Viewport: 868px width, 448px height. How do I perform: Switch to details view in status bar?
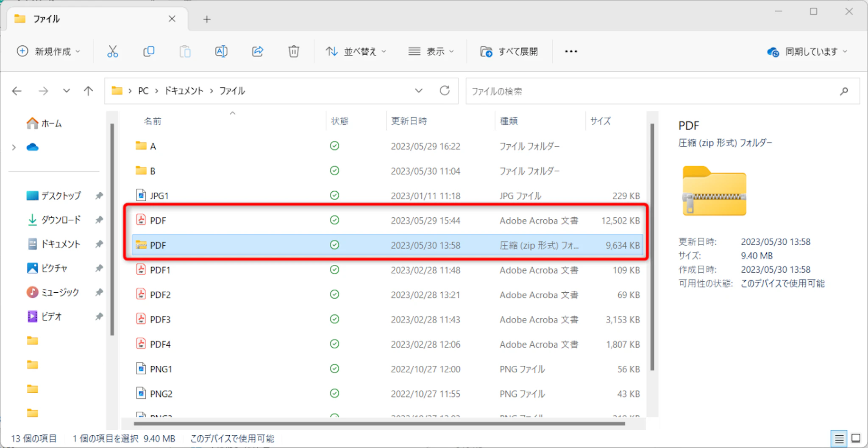[x=839, y=439]
